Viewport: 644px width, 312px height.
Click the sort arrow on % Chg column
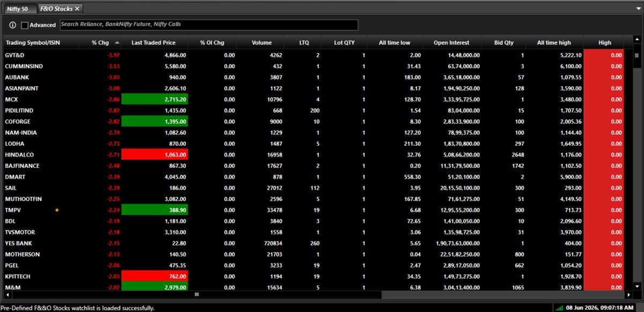118,42
